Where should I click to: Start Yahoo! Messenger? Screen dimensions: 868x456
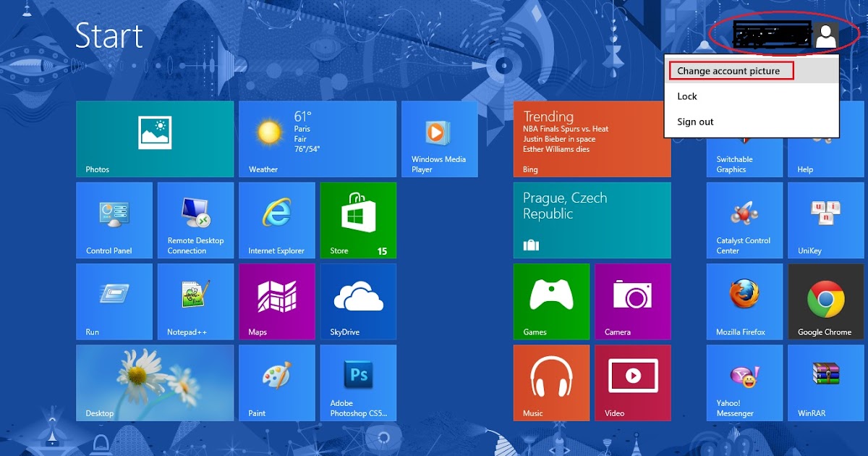coord(744,382)
